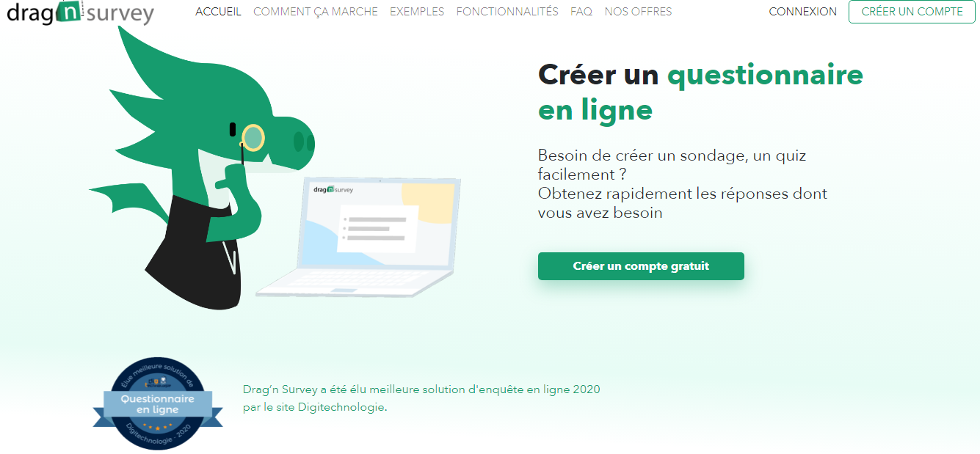This screenshot has width=980, height=454.
Task: Click text 'Besoin de créer un sondage, un quiz'
Action: [672, 155]
